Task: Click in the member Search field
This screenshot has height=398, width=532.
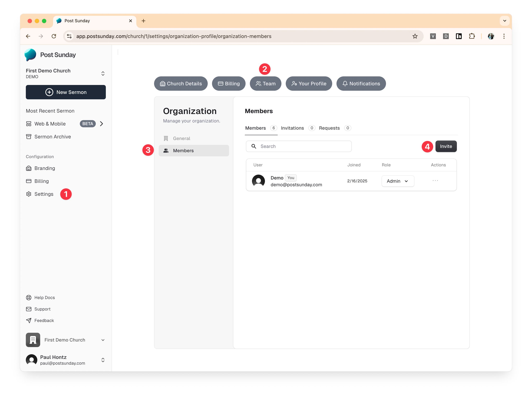Action: [299, 146]
